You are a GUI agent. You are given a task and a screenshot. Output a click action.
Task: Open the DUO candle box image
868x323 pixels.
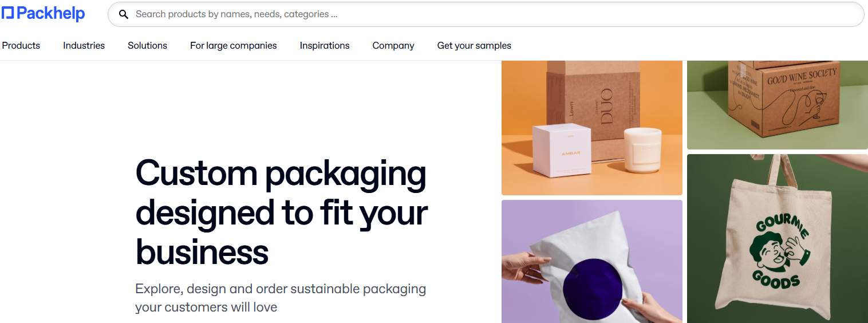tap(592, 128)
